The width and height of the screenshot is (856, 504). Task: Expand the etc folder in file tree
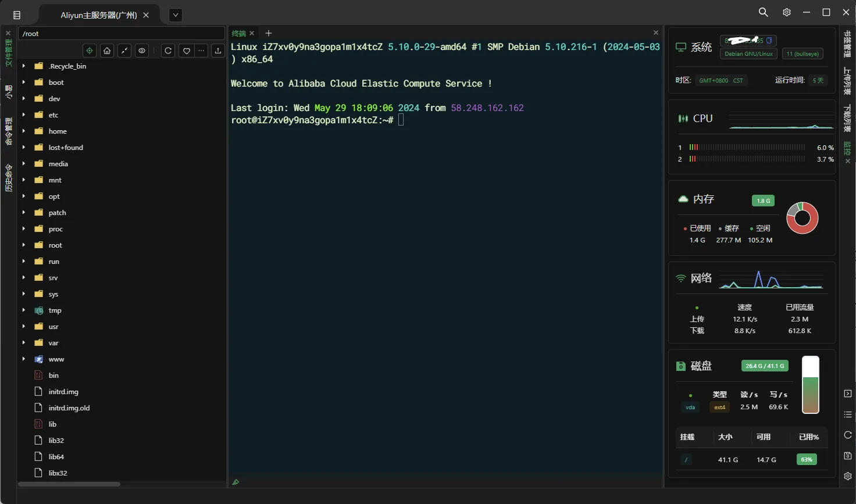pyautogui.click(x=24, y=115)
